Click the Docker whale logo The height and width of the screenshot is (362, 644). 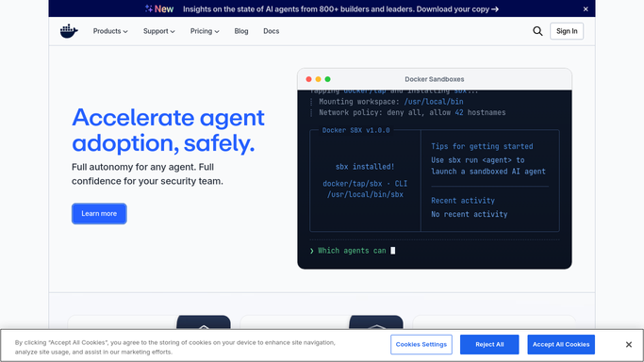[69, 31]
